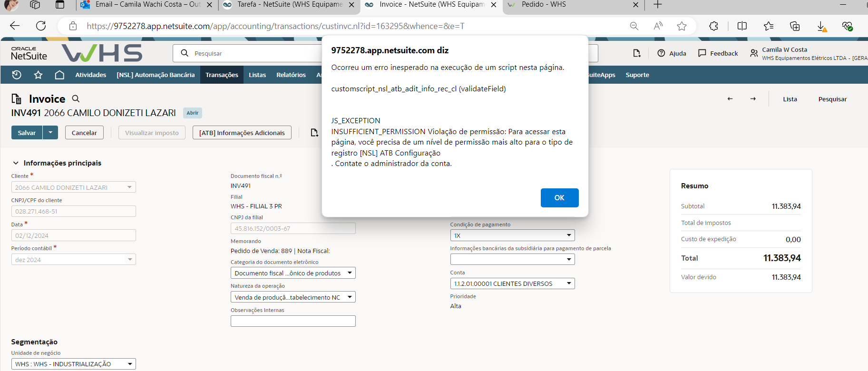This screenshot has width=868, height=371.
Task: Open the Transações menu
Action: pos(222,75)
